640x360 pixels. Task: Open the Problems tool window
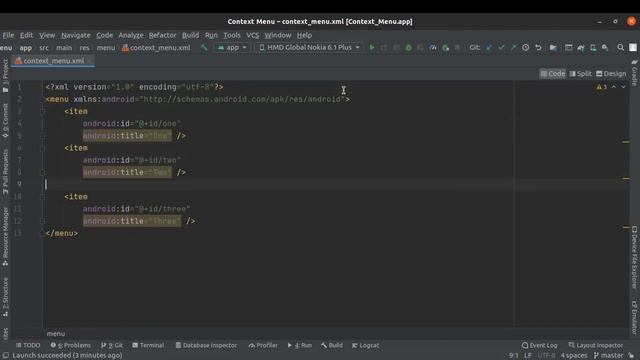click(71, 345)
